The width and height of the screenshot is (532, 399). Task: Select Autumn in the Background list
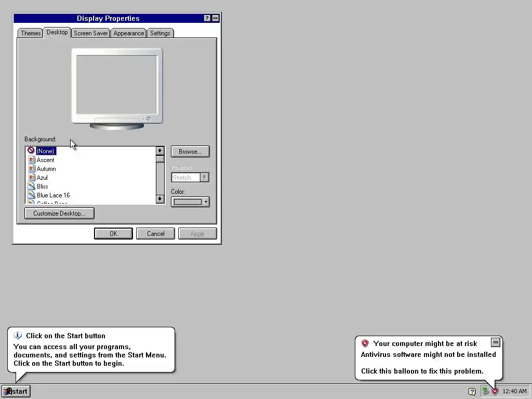click(x=46, y=169)
